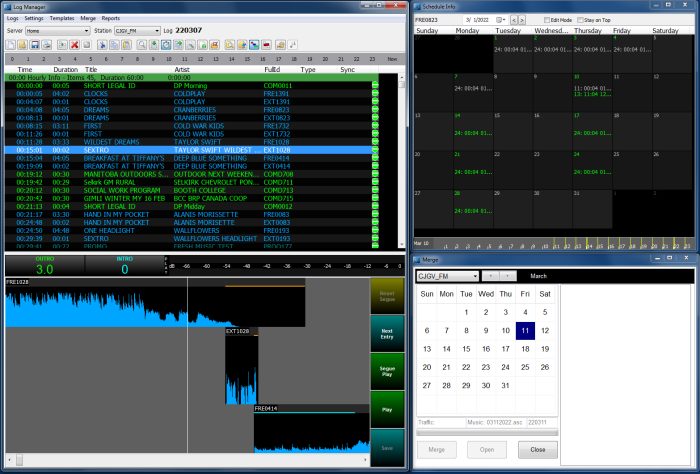This screenshot has height=474, width=700.
Task: Click the FRE0414 waveform segment
Action: 312,429
